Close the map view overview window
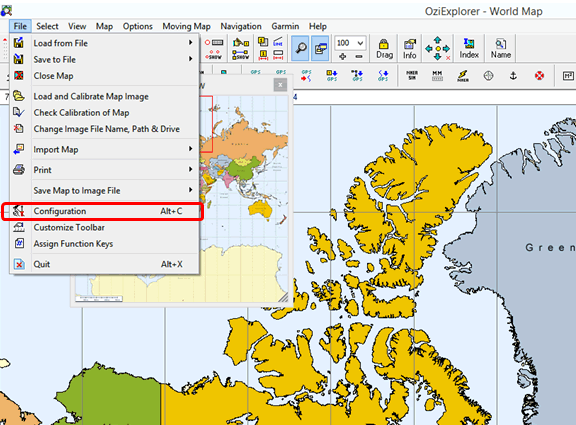Image resolution: width=576 pixels, height=425 pixels. [280, 85]
